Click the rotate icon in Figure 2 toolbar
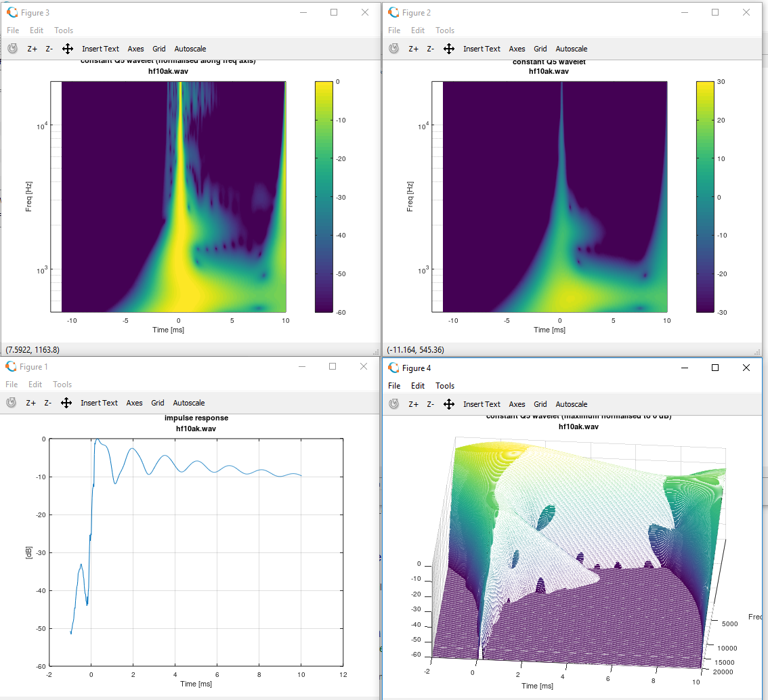Screen dimensions: 768x700 point(393,49)
